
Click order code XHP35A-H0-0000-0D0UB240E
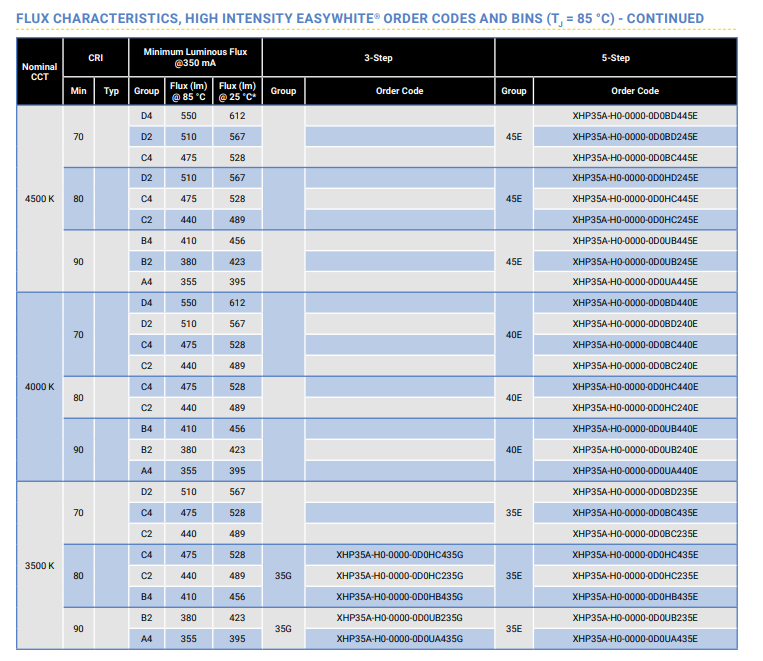pos(635,450)
